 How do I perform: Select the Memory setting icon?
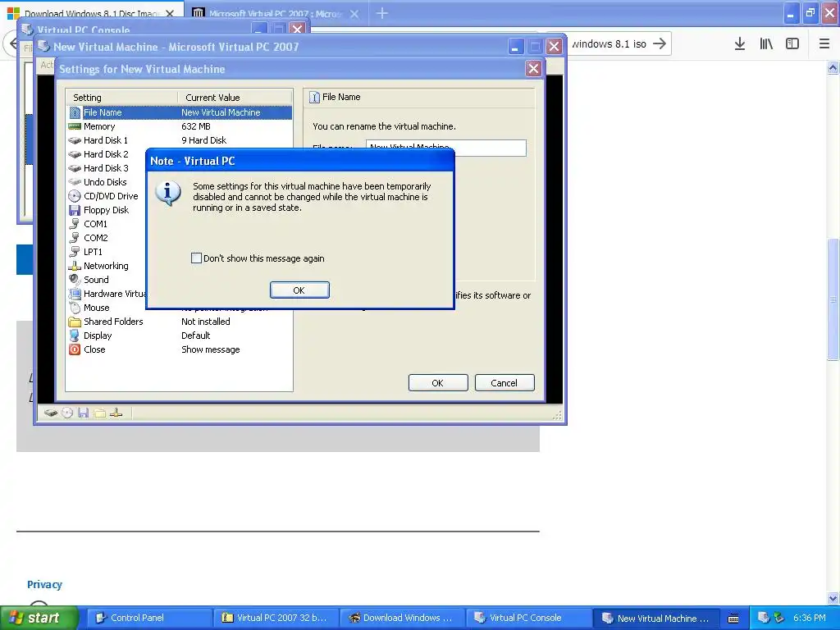click(75, 126)
